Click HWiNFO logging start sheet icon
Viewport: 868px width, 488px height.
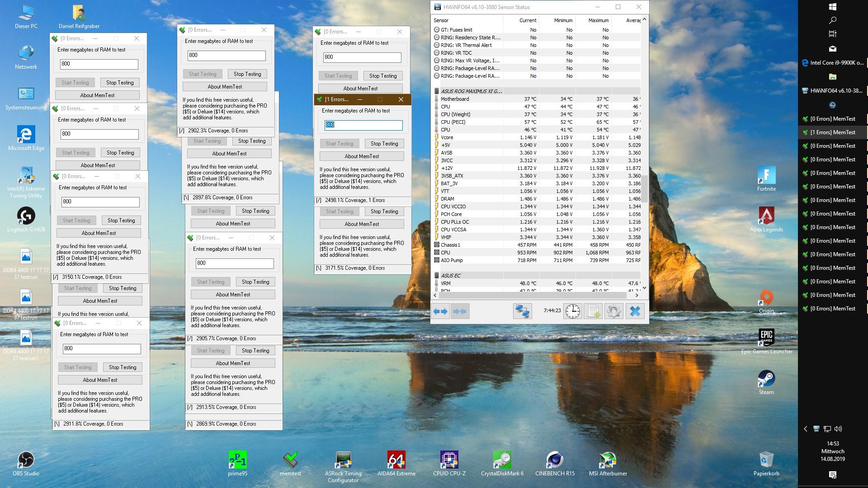tap(593, 311)
